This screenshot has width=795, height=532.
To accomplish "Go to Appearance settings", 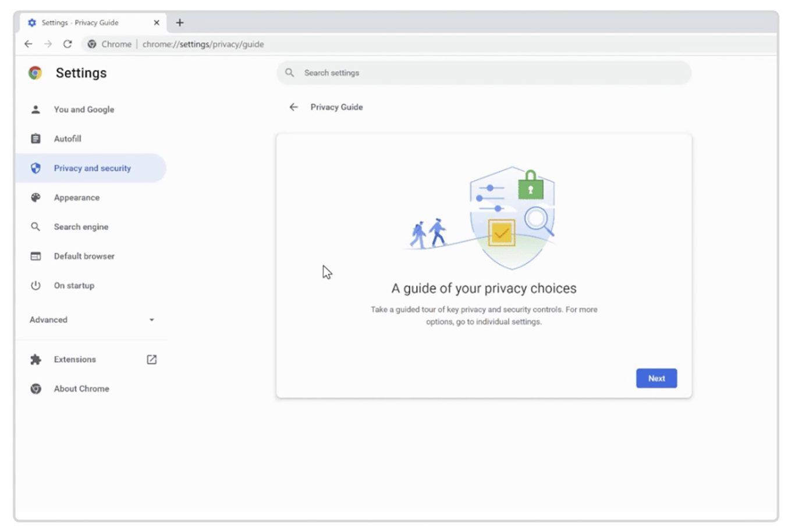I will (76, 198).
